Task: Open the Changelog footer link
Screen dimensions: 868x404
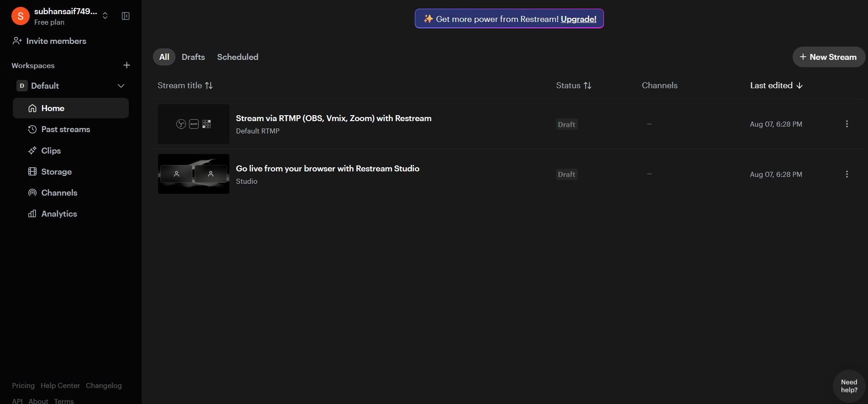Action: [104, 386]
